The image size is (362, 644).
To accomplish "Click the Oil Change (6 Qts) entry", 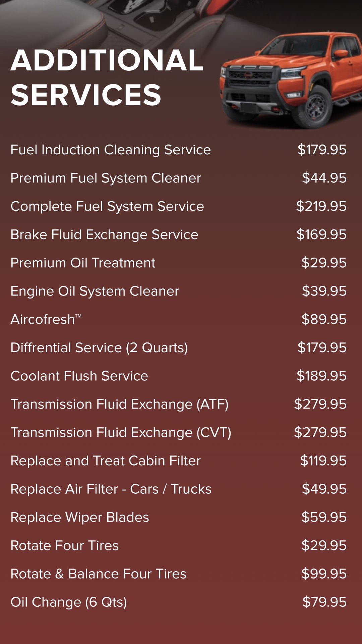I will tap(69, 602).
